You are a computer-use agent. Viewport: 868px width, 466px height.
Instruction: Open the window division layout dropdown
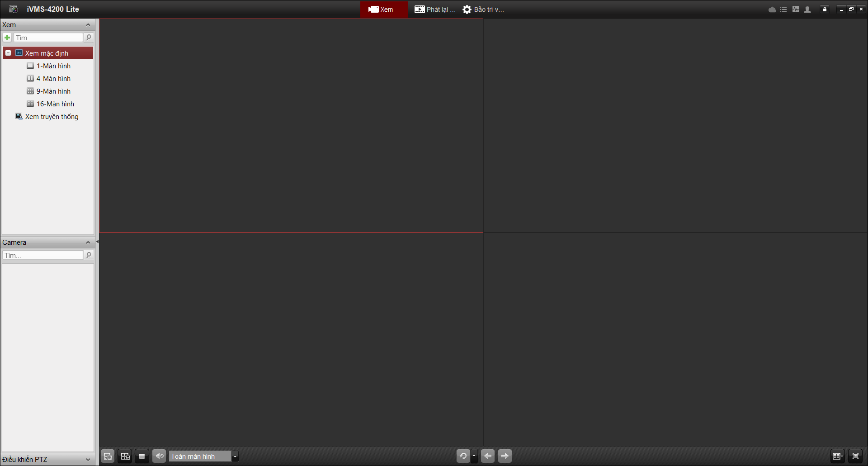pos(838,456)
